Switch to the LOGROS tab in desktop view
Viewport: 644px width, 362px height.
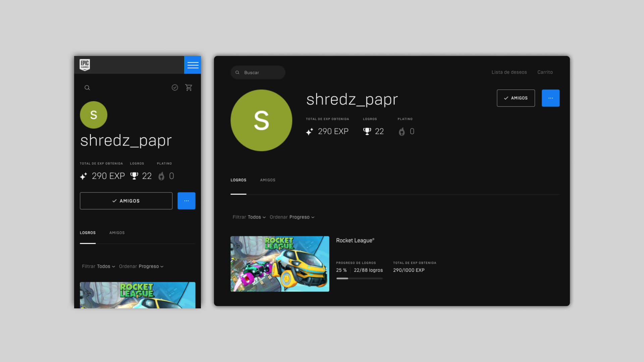238,180
